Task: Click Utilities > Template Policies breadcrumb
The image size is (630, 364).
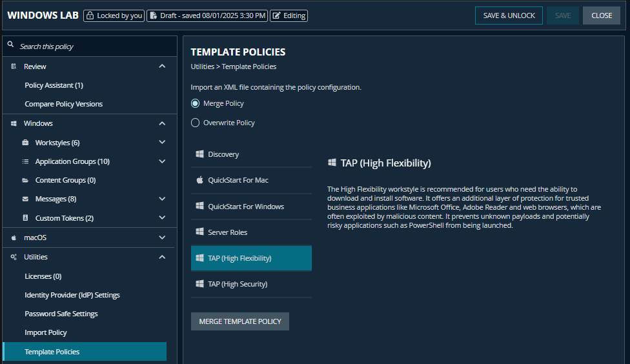Action: (234, 66)
